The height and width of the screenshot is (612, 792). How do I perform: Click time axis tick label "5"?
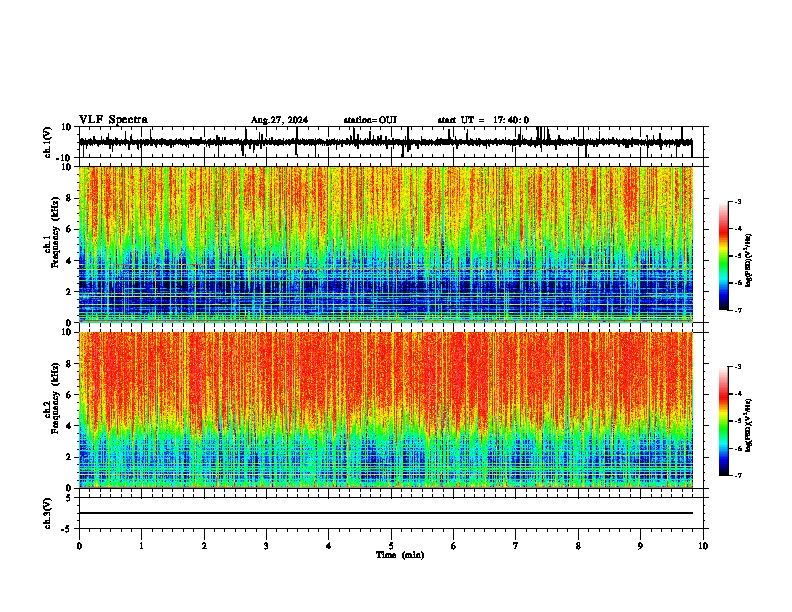click(x=391, y=546)
